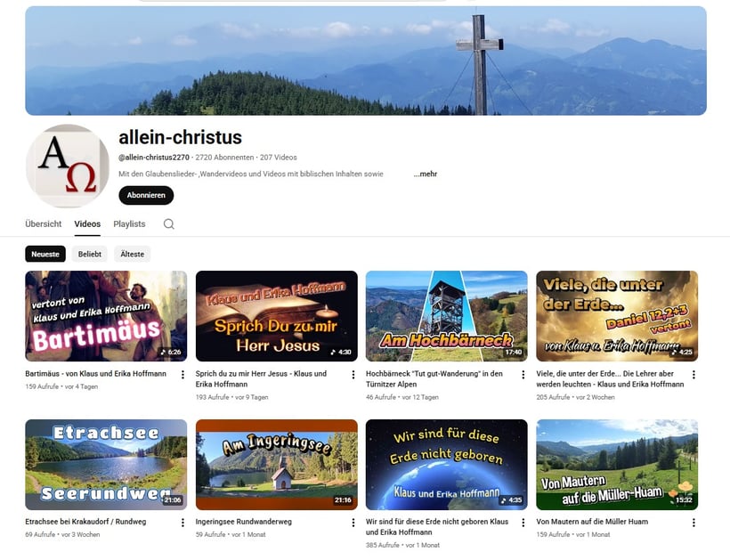Open the Am Hochbärneck video thumbnail

coord(447,316)
